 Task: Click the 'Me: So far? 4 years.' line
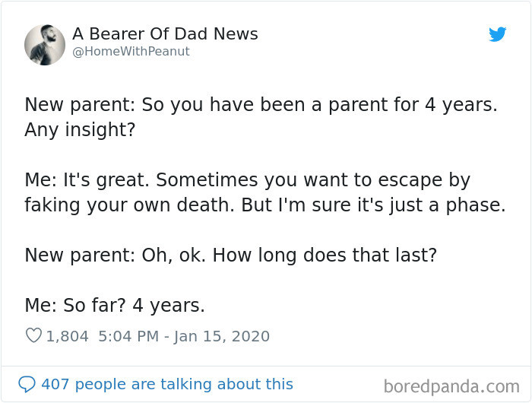tap(115, 306)
